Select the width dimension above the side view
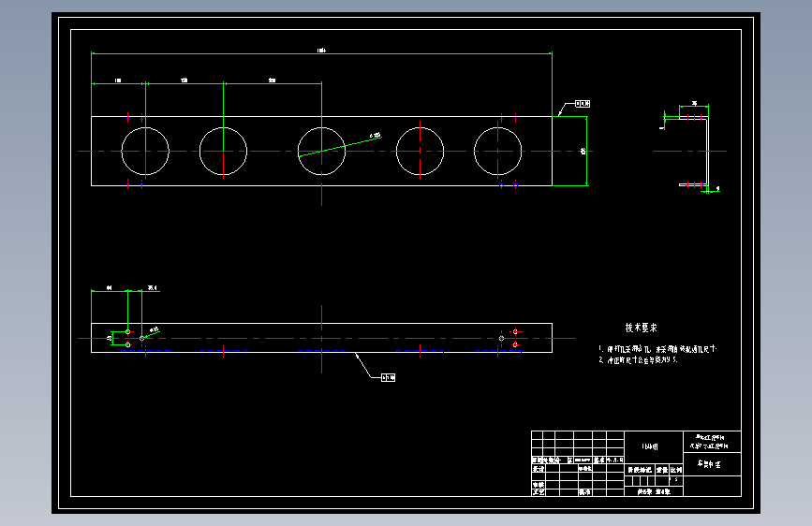 click(x=694, y=104)
